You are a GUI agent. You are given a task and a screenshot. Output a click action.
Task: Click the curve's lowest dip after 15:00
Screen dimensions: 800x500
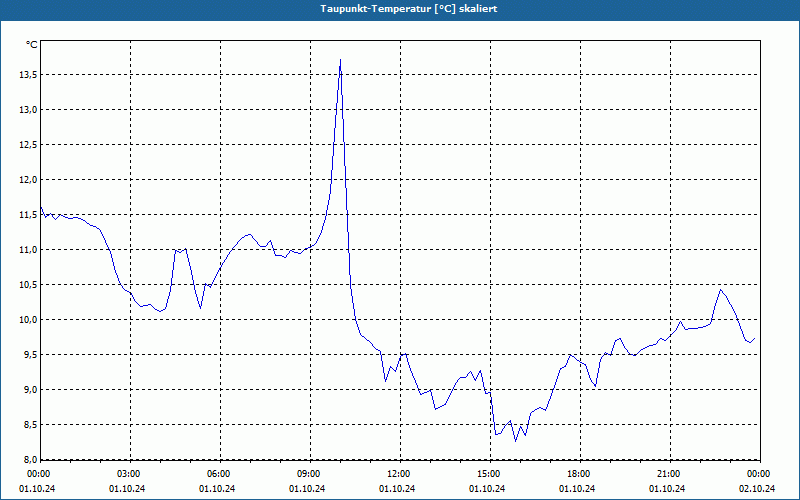pyautogui.click(x=515, y=441)
